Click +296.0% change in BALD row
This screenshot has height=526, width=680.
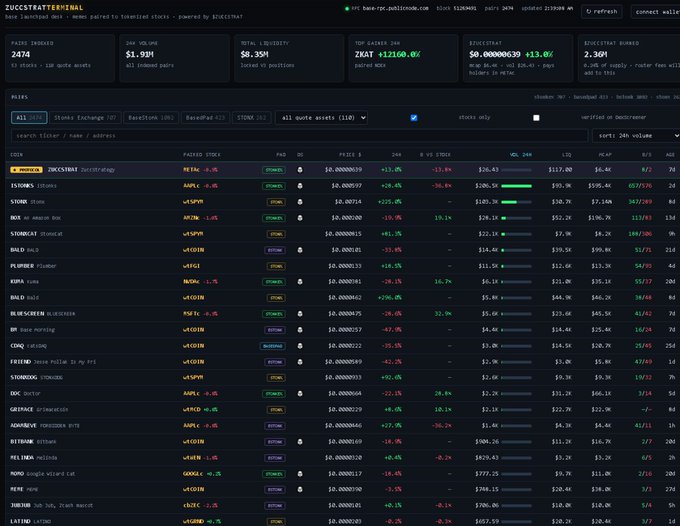[389, 298]
